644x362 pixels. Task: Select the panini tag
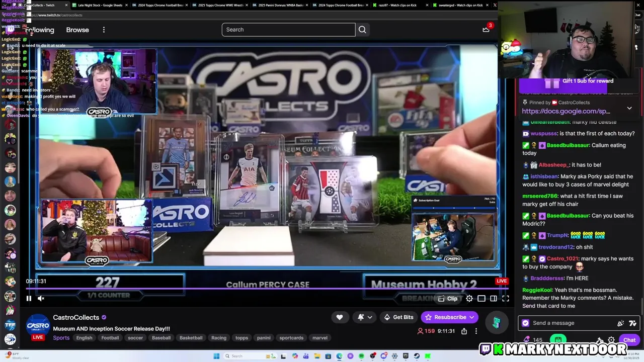click(x=264, y=338)
